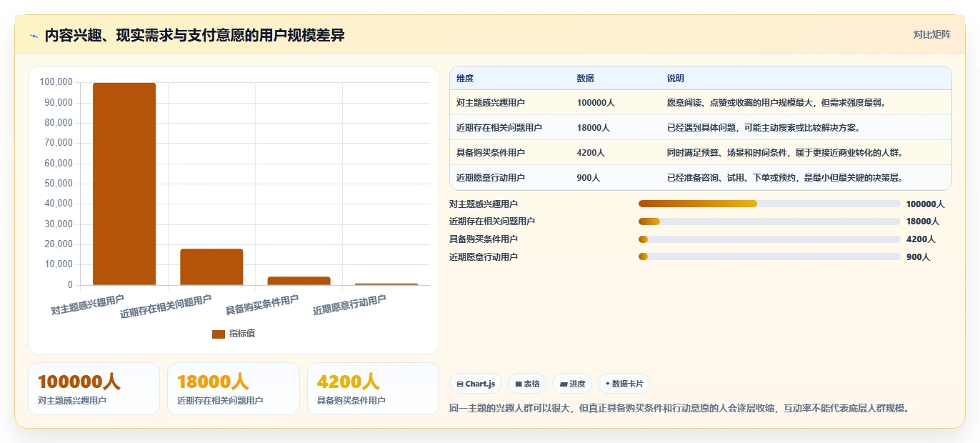This screenshot has height=443, width=980.
Task: Click the description starting 已经遇到具体问题
Action: 763,128
